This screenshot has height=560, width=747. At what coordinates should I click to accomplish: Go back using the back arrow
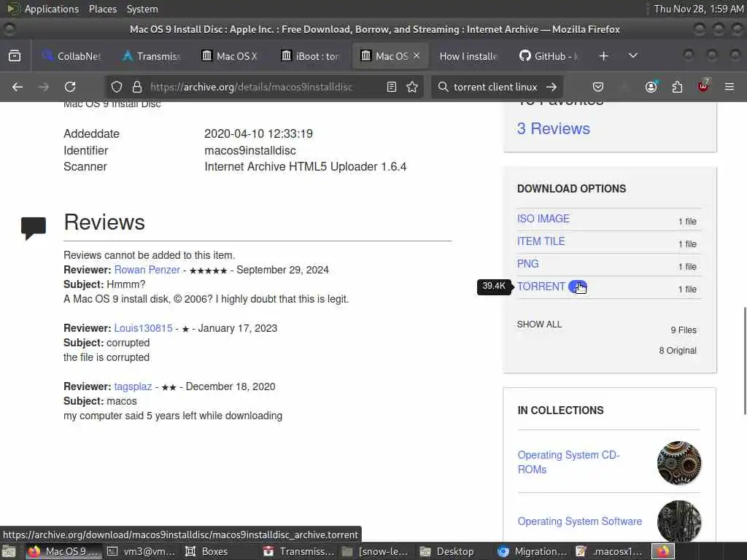18,87
